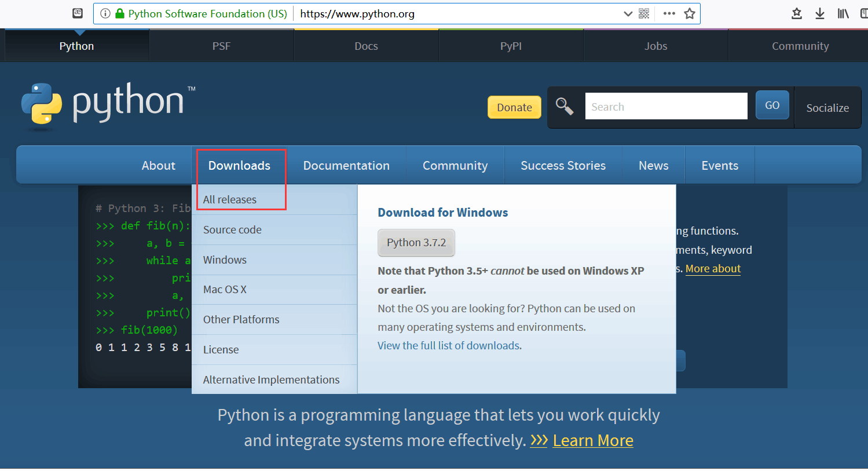Open Community in the main navigation bar
The height and width of the screenshot is (471, 868).
point(455,165)
